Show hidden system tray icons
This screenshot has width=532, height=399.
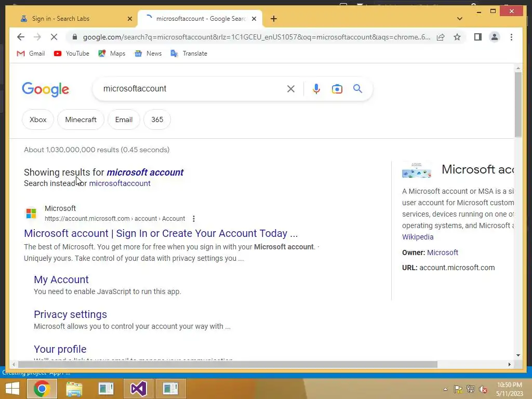(445, 390)
